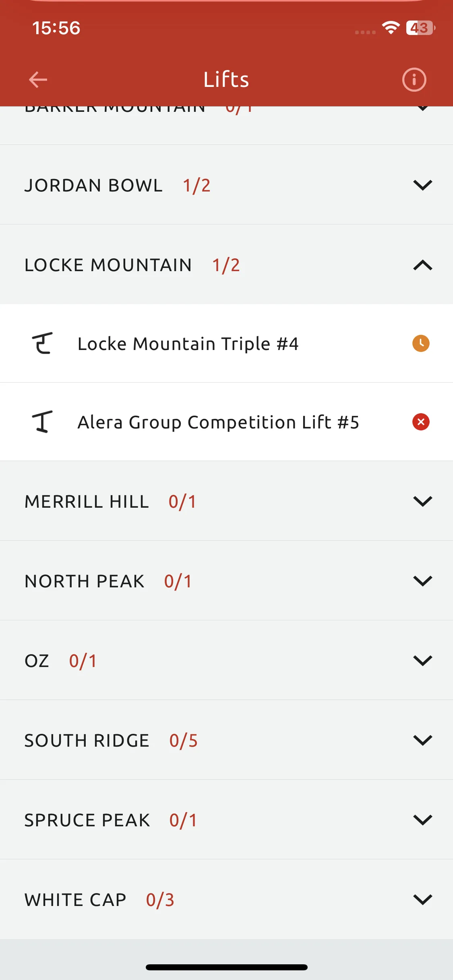Expand the North Peak chevron

(x=423, y=581)
